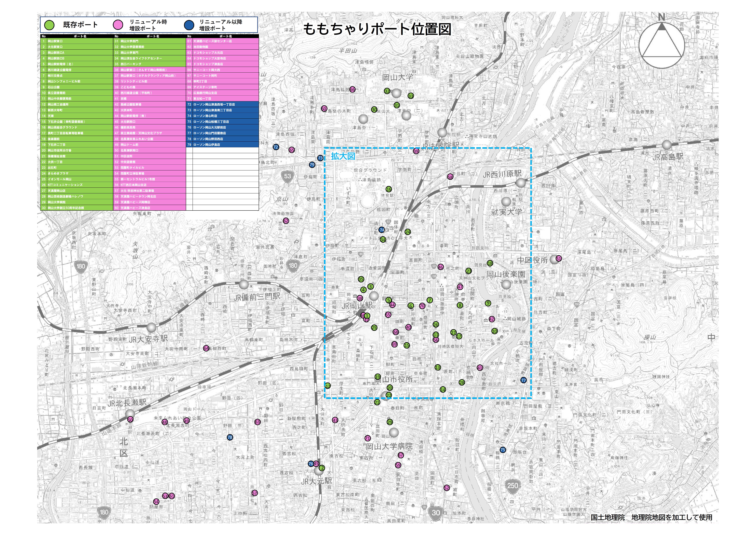Viewport: 756px width, 535px height.
Task: Click pink port marker 46 on the map
Action: pyautogui.click(x=441, y=267)
